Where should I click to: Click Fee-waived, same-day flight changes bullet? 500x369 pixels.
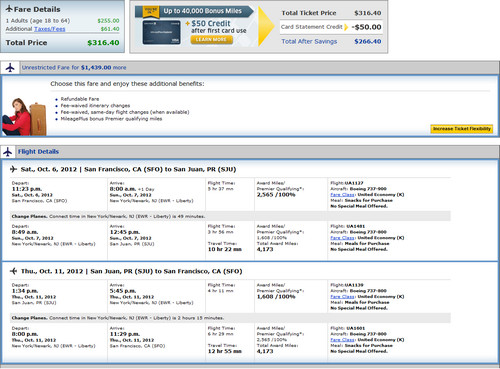coord(125,112)
